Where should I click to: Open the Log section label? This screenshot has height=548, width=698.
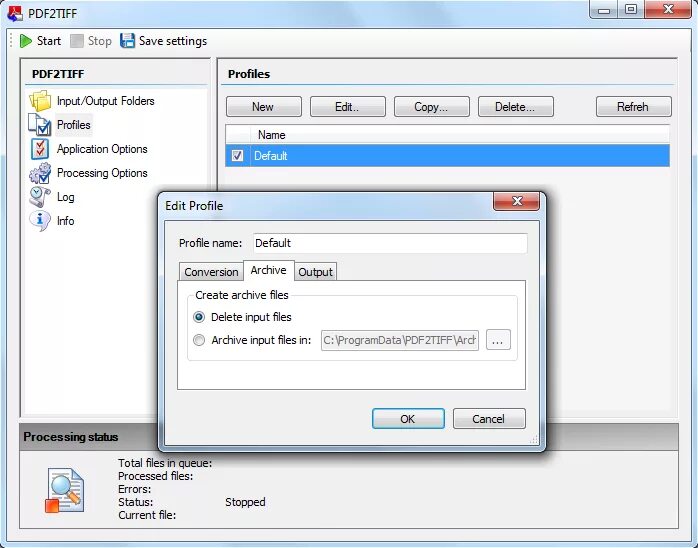point(65,197)
